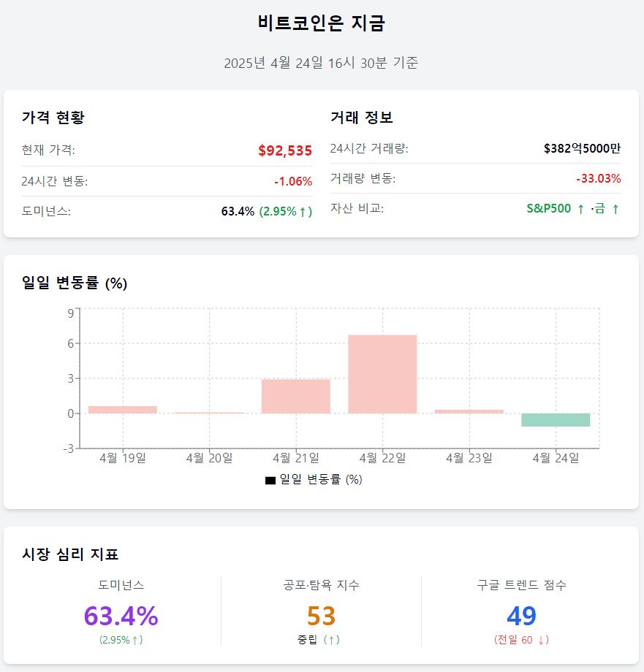
Task: Click the small 4월 23일 bar
Action: tap(469, 411)
